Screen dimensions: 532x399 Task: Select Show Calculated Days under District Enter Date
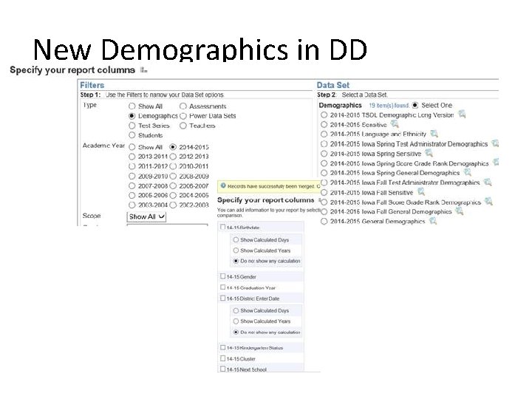pyautogui.click(x=236, y=310)
